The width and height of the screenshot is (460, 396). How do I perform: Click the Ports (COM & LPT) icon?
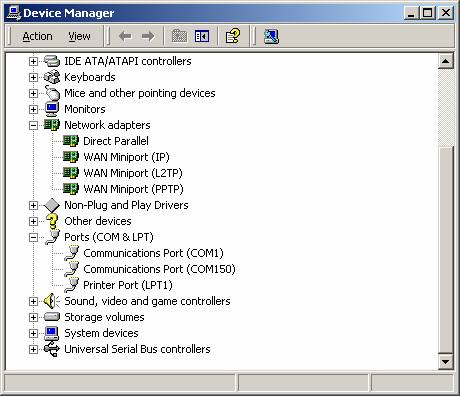point(52,237)
